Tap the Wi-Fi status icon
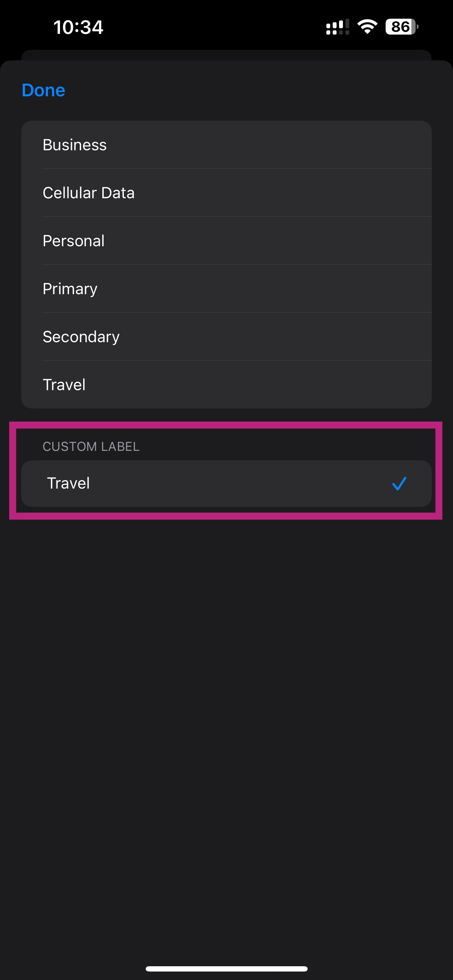The height and width of the screenshot is (980, 453). point(366,26)
